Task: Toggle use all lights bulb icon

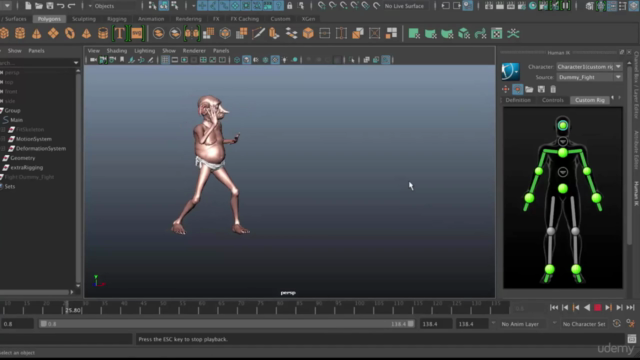Action: point(284,60)
